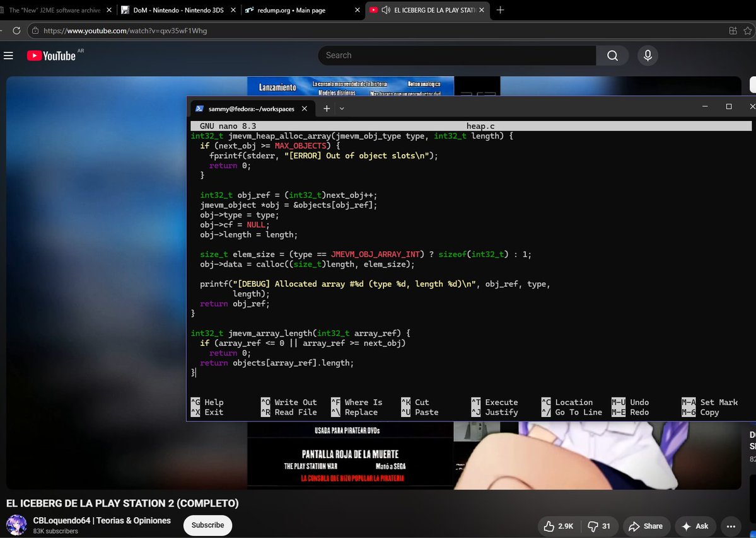Add a new terminal tab with plus icon

pyautogui.click(x=327, y=109)
